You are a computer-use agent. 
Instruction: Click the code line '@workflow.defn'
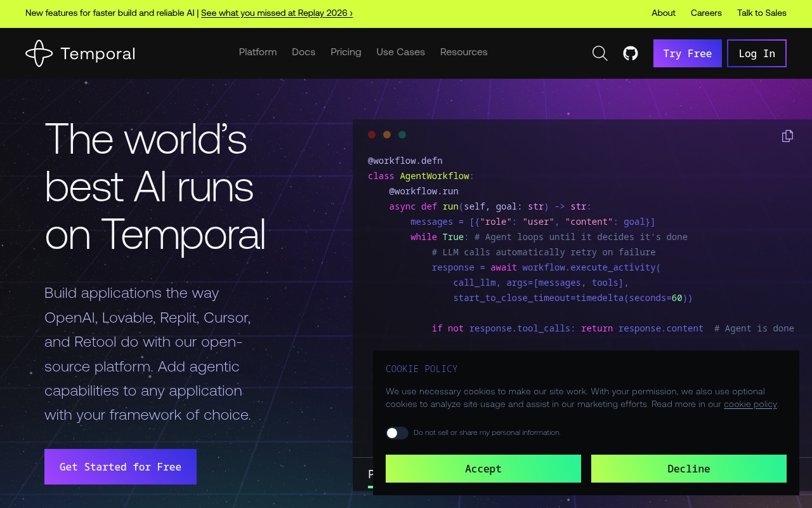click(x=405, y=161)
